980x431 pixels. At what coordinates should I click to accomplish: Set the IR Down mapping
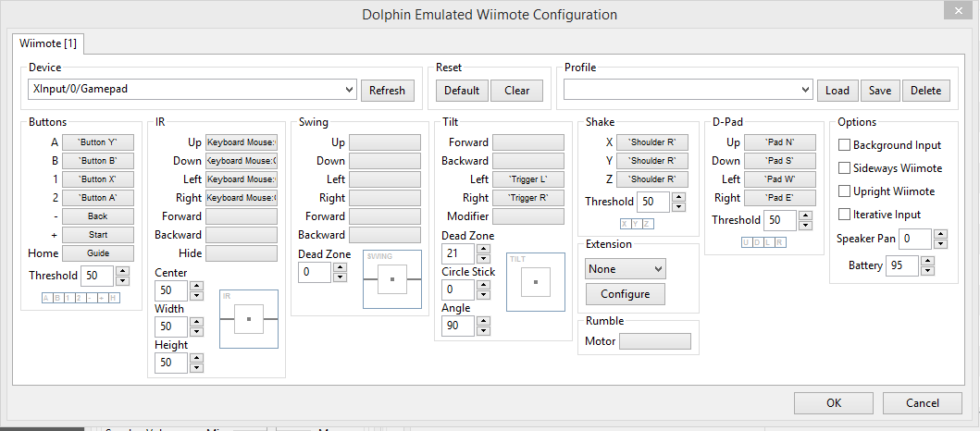[x=242, y=161]
